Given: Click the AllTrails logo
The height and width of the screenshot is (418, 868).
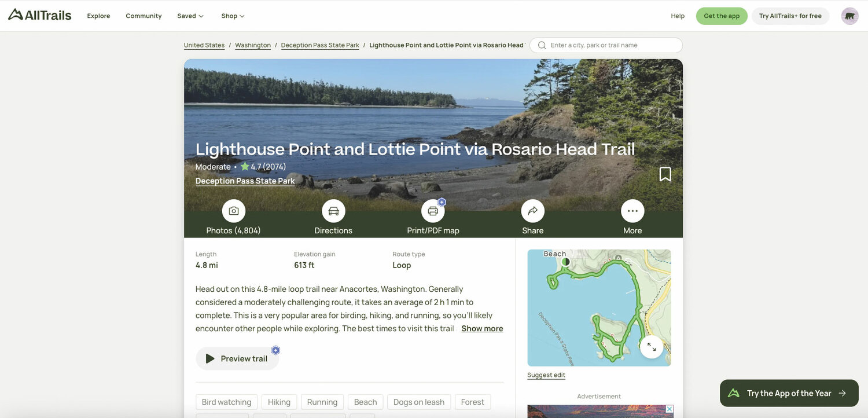Looking at the screenshot, I should point(40,15).
